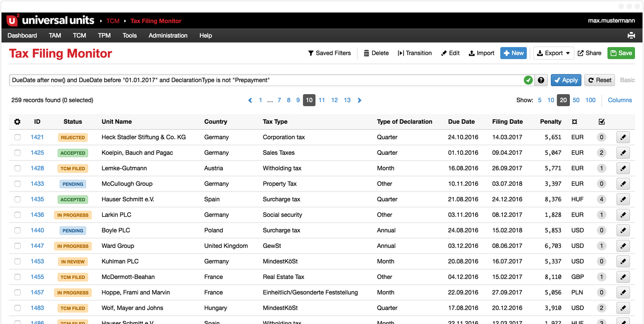Click the edit pencil for record 1421
This screenshot has width=644, height=324.
(622, 137)
